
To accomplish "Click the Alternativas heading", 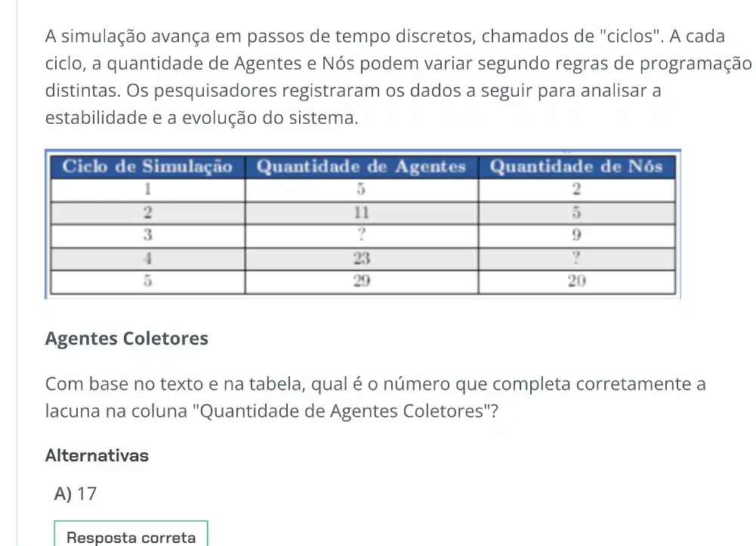I will click(97, 455).
